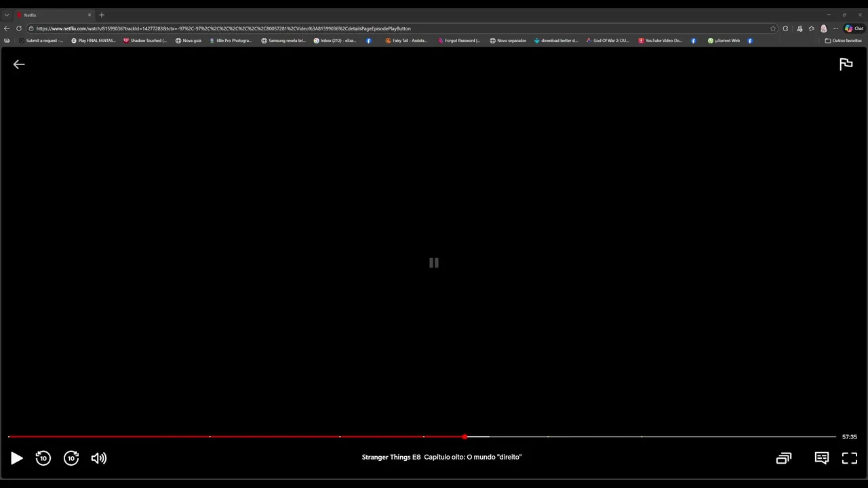Open 'Samsung revela tel...' bookmark
868x488 pixels.
[x=283, y=41]
